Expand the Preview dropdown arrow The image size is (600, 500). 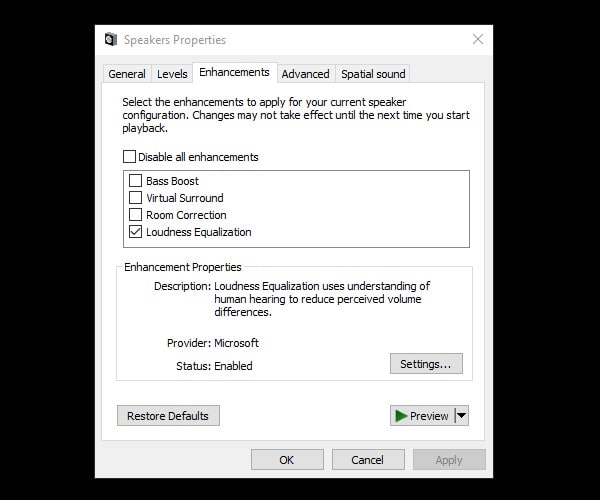click(461, 416)
